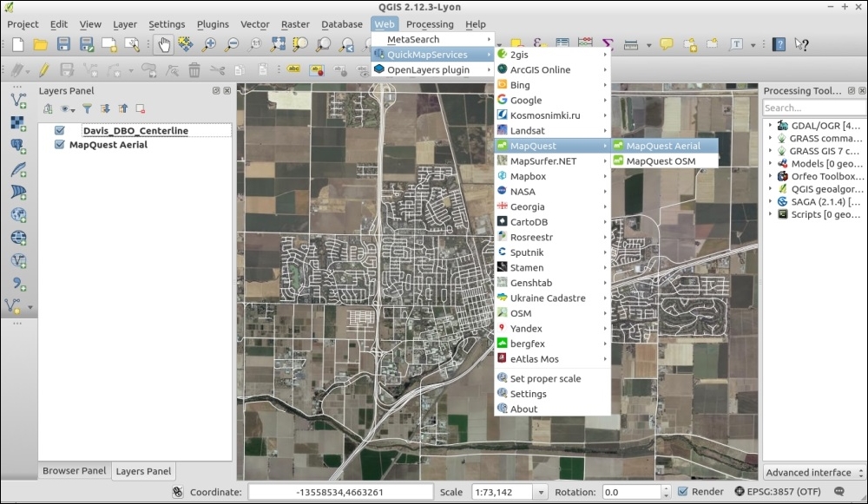Click the Filter Legend funnel icon
Viewport: 868px width, 504px height.
click(x=87, y=108)
